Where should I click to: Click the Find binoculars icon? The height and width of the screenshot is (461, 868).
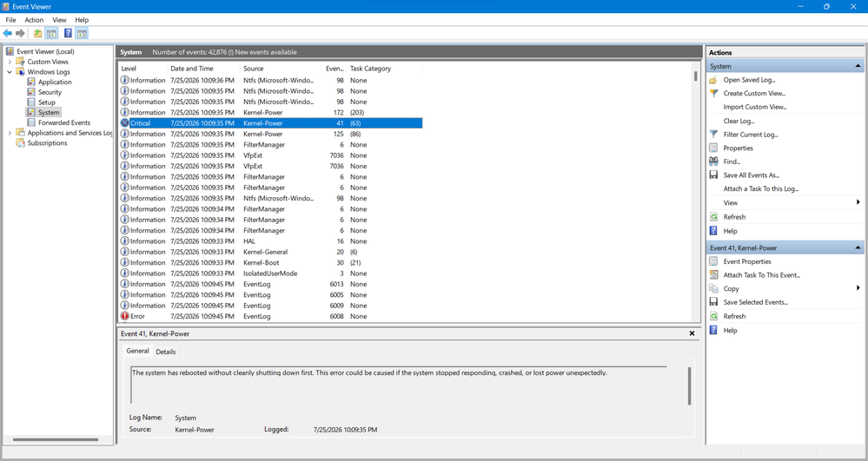(x=713, y=161)
